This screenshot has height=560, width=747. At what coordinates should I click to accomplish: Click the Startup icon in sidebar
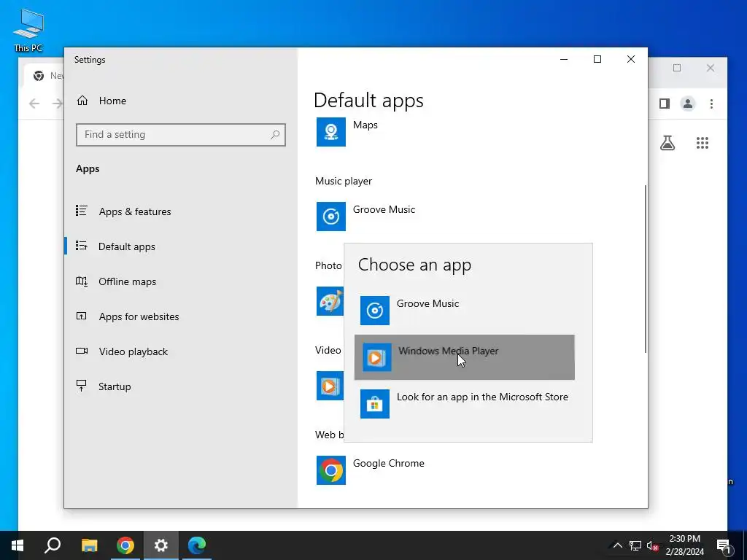tap(82, 386)
